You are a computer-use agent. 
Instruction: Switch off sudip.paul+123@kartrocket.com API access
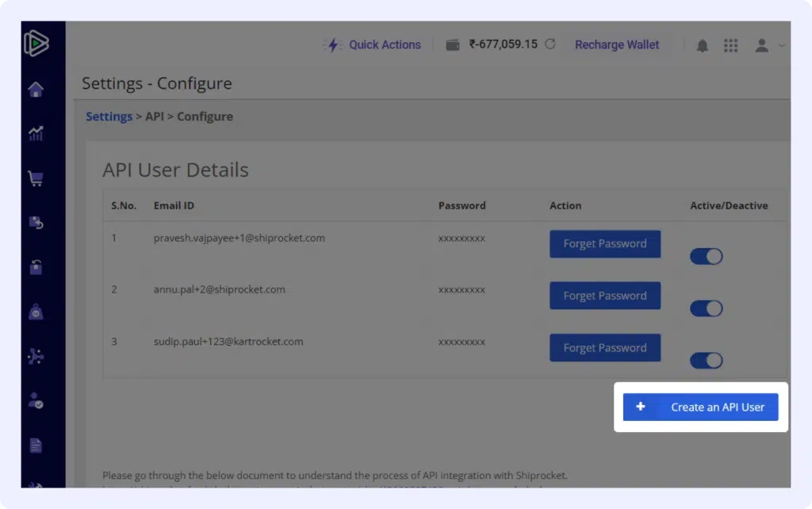(x=706, y=361)
